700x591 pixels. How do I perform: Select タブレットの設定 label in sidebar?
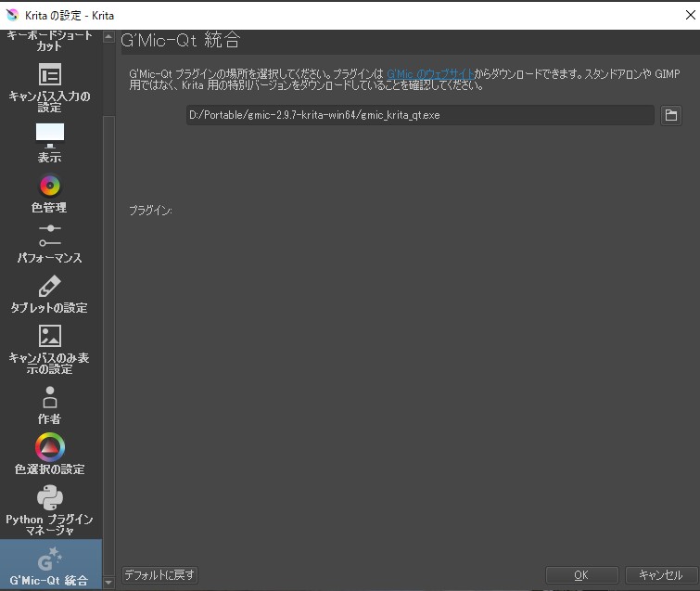pos(50,308)
